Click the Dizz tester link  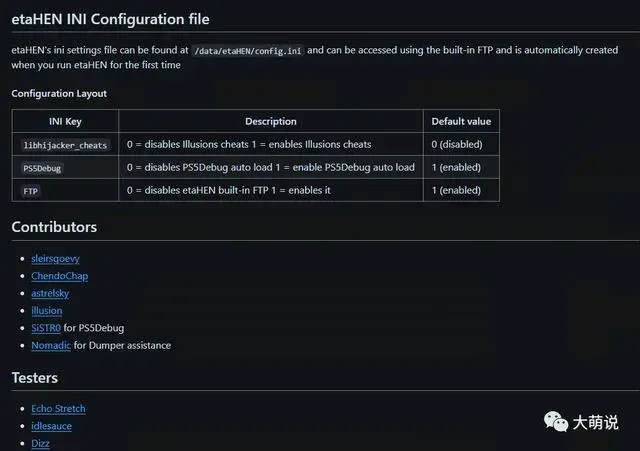[41, 443]
